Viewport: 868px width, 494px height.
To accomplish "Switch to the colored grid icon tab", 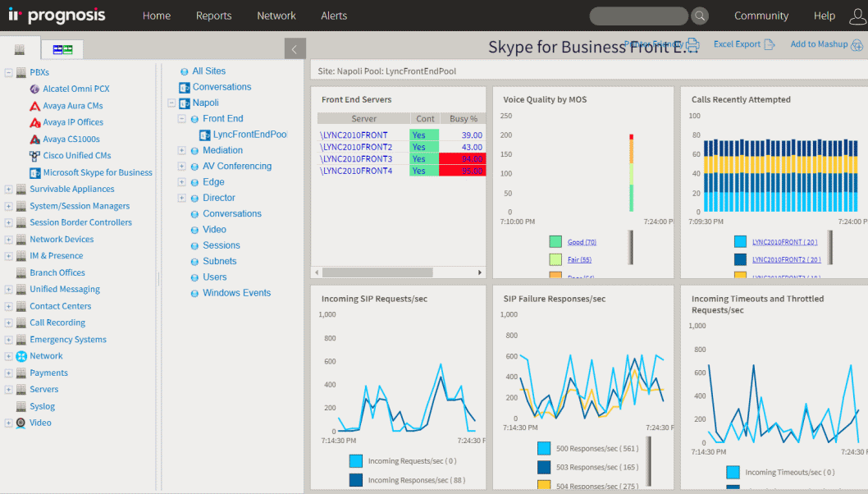I will pyautogui.click(x=62, y=49).
